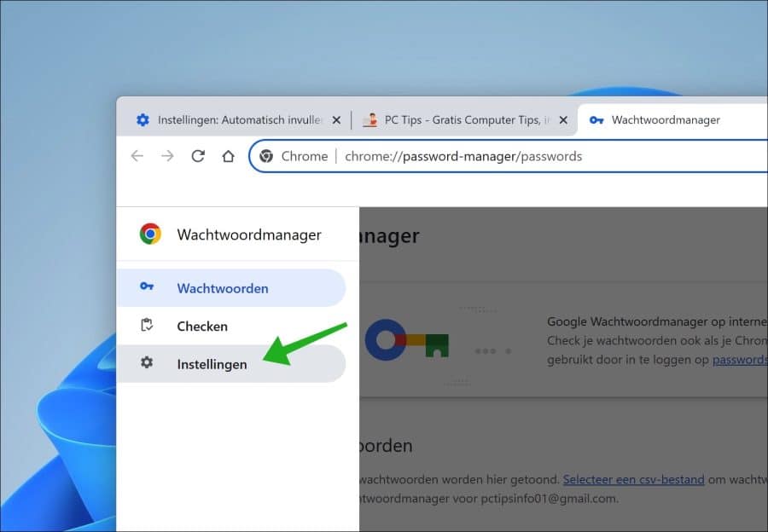Viewport: 768px width, 532px height.
Task: Open Instellingen in the sidebar
Action: coord(231,364)
